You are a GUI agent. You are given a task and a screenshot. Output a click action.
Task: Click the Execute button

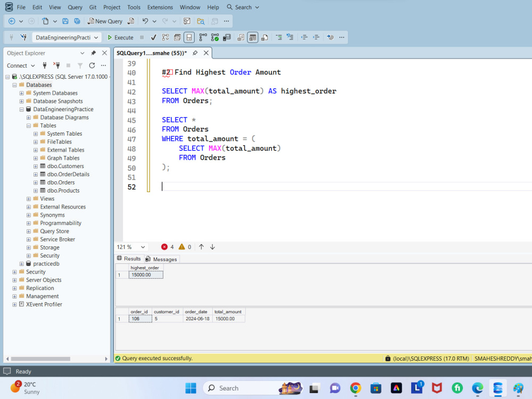(120, 37)
